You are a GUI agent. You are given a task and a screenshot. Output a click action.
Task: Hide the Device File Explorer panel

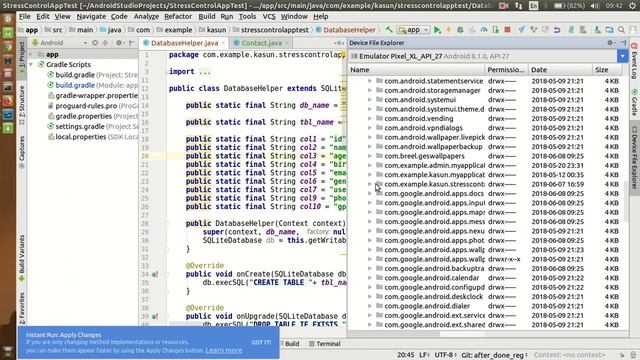point(623,43)
